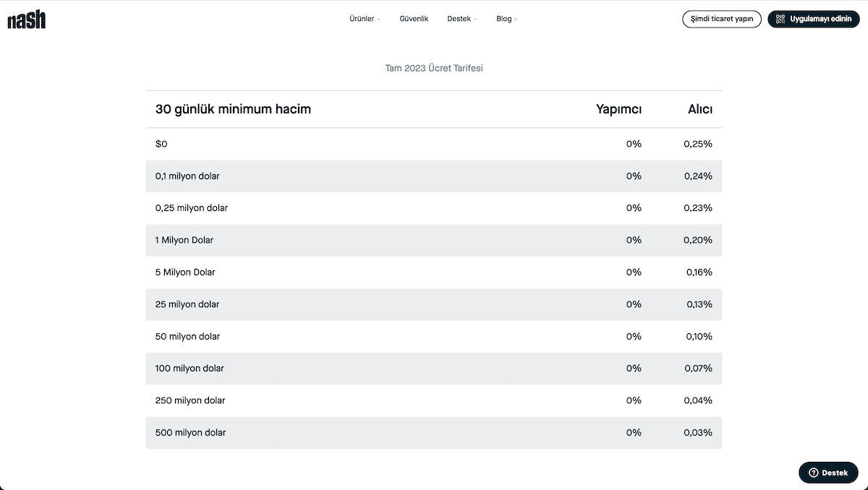Select the Blog navigation item
Screen dimensions: 868x490
coord(504,19)
